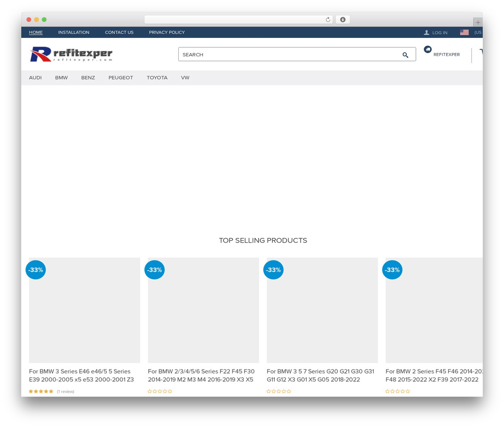Open the BMW 2/3/4/5/6 Series product image
This screenshot has height=427, width=504.
pos(204,310)
